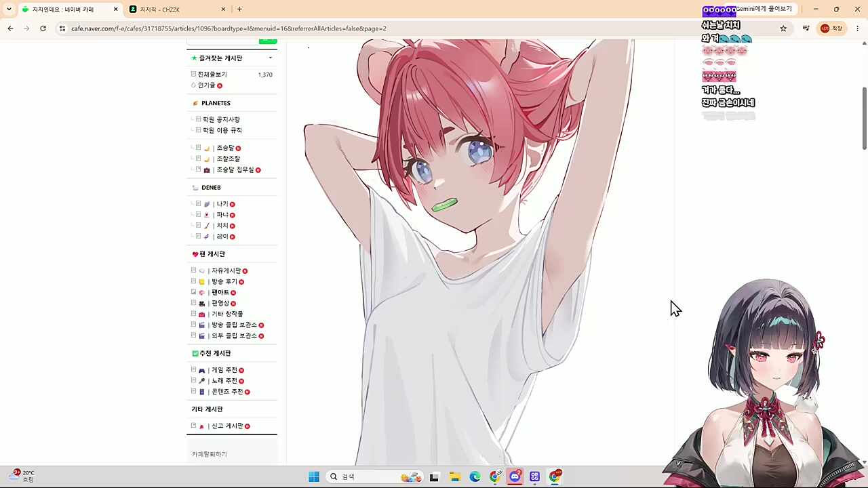The width and height of the screenshot is (868, 488).
Task: Open Discord from the taskbar
Action: pos(515,476)
